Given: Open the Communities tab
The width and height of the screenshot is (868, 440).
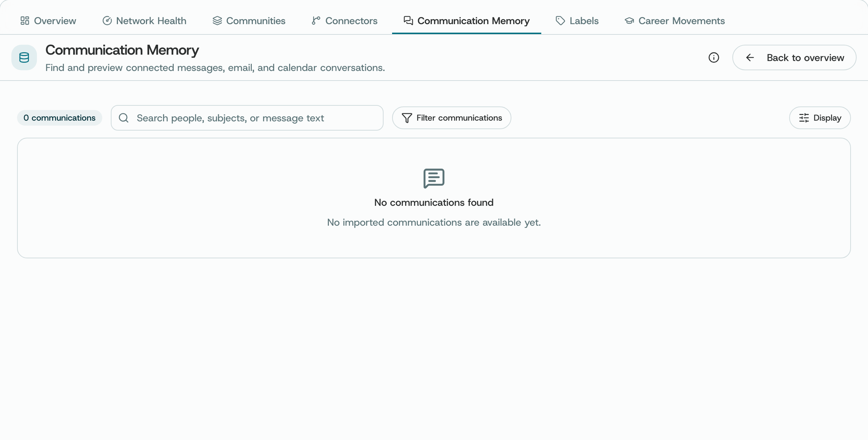Looking at the screenshot, I should click(249, 21).
